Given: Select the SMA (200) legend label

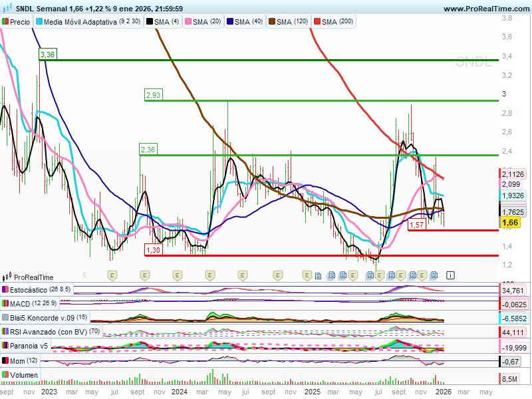Looking at the screenshot, I should [338, 22].
